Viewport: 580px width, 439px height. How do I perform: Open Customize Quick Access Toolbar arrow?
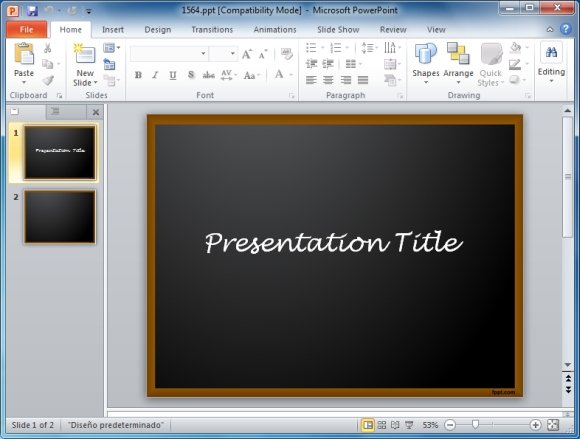(x=89, y=11)
